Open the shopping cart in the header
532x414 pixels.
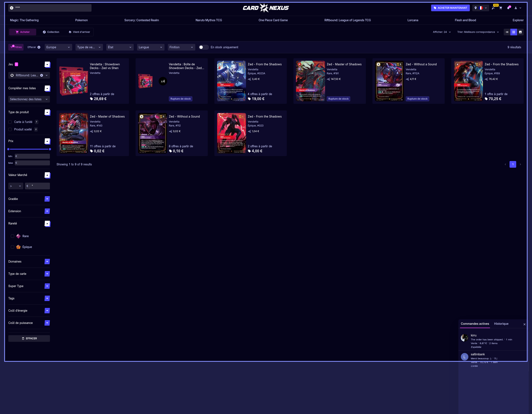point(501,8)
